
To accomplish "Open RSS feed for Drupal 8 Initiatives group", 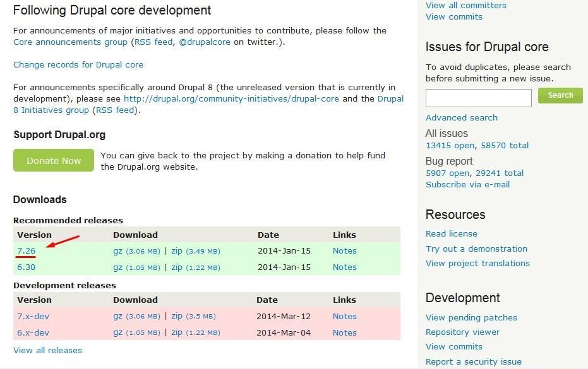I will [115, 110].
